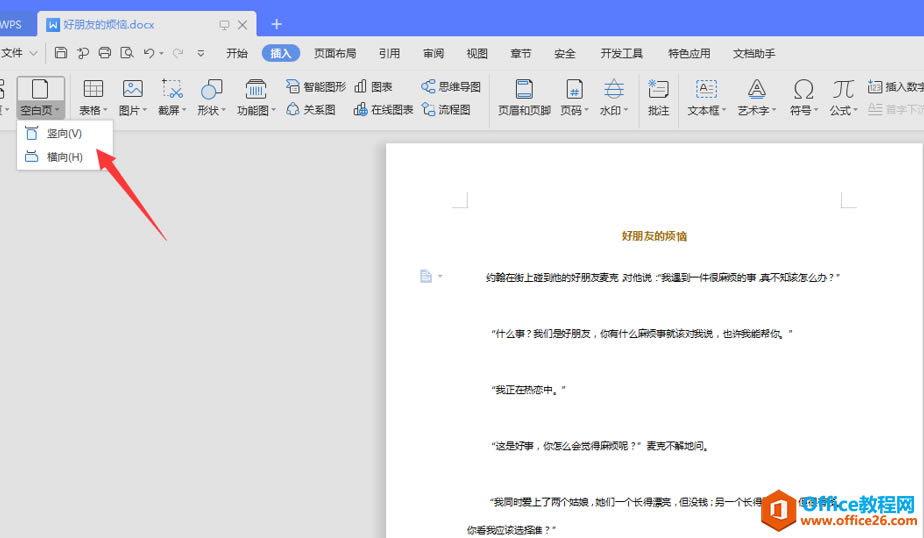Screen dimensions: 924x538
Task: Open the 特色应用 tab
Action: [689, 54]
